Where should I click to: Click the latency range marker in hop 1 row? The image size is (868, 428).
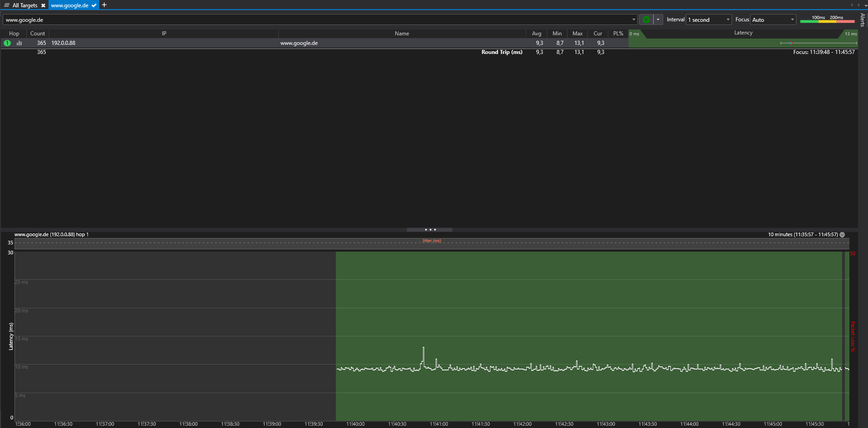(819, 43)
